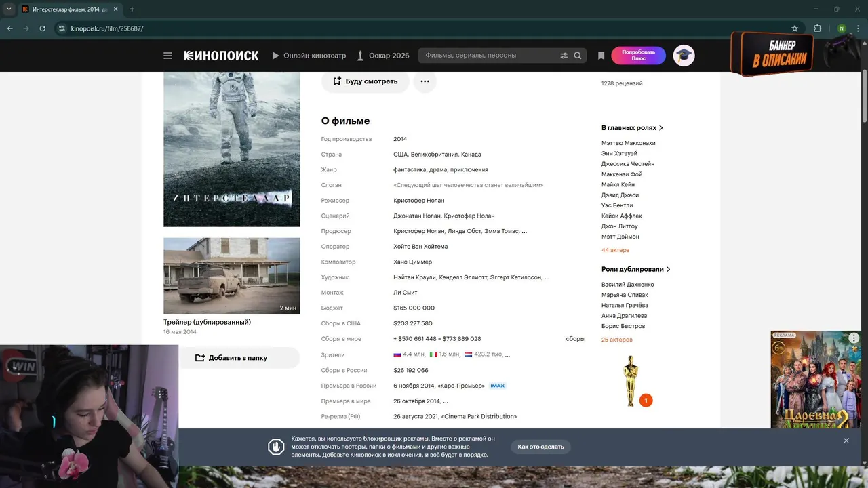Click the magnifier search icon
868x488 pixels.
[x=578, y=56]
